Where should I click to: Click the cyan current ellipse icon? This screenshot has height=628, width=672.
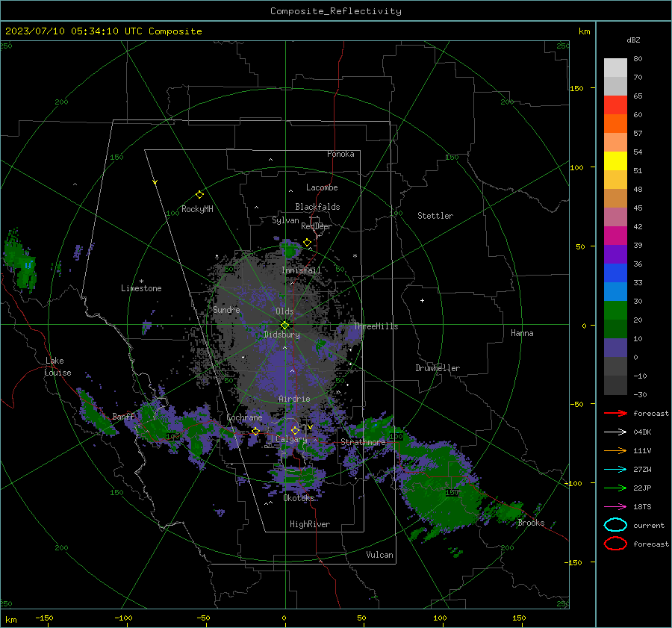point(615,525)
